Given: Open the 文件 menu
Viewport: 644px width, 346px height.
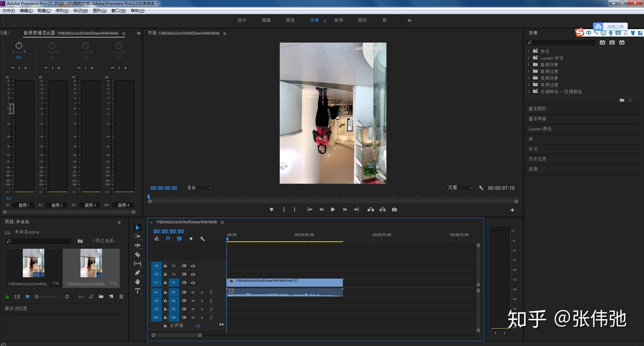Looking at the screenshot, I should [9, 11].
